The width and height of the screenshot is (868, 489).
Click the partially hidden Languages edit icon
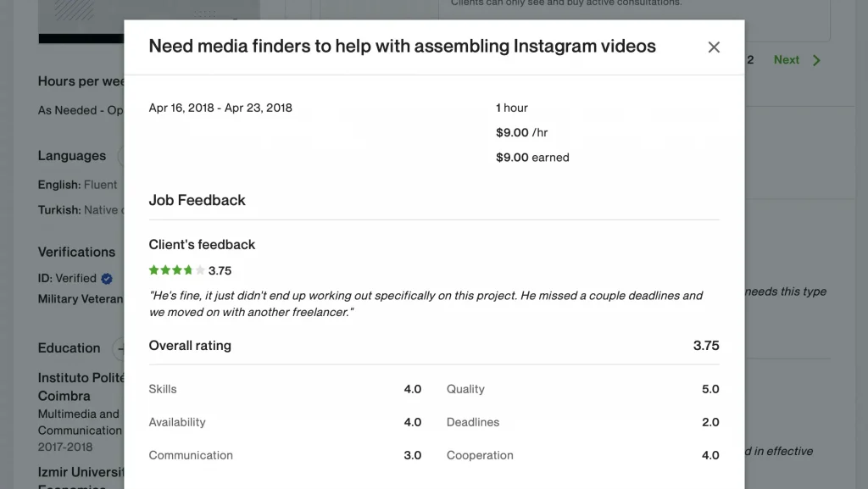tap(120, 156)
